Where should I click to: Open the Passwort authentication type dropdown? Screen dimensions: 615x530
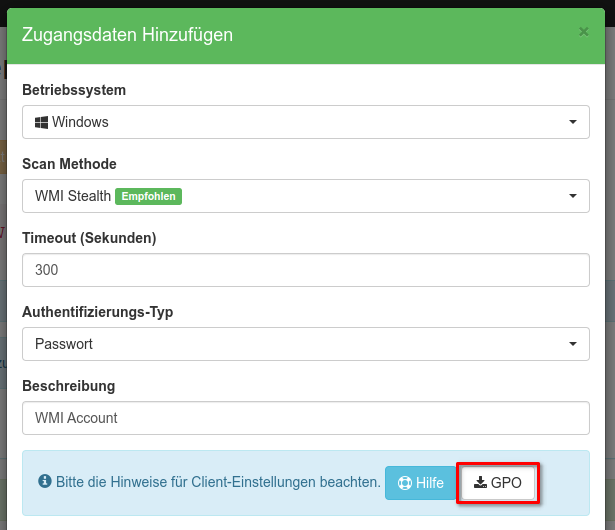[x=305, y=344]
